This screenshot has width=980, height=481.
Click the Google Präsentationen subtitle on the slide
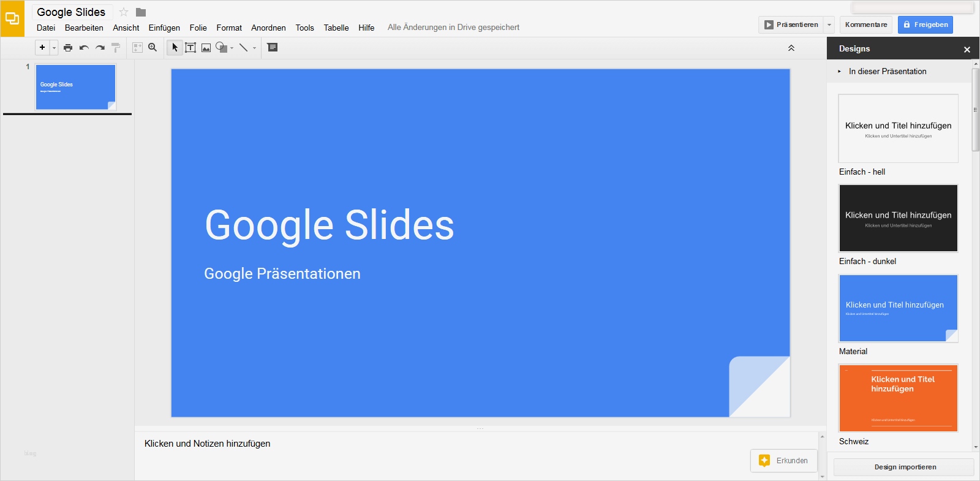coord(282,273)
